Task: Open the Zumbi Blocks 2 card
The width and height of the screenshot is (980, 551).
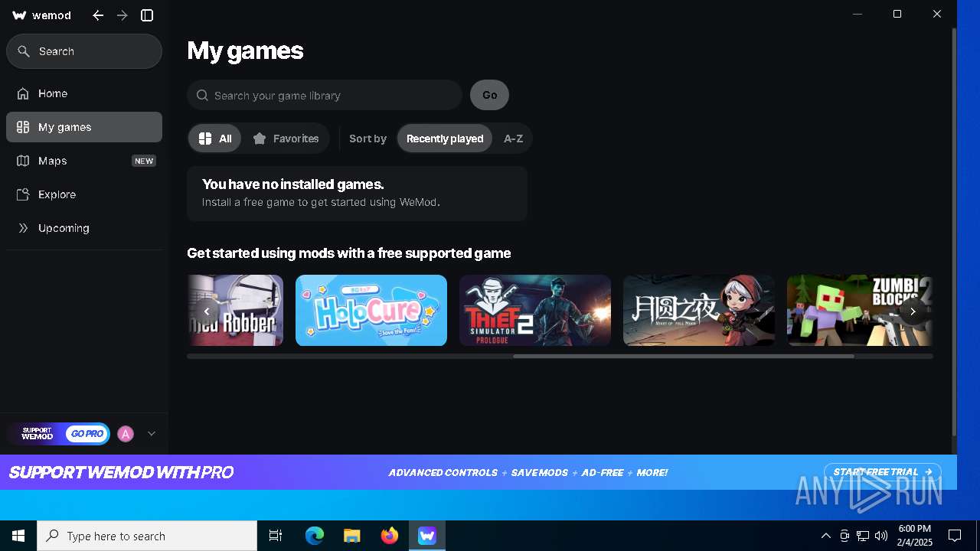Action: [860, 310]
